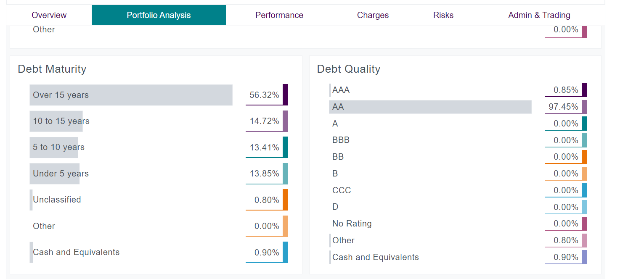Image resolution: width=644 pixels, height=279 pixels.
Task: Switch to the Performance tab
Action: pyautogui.click(x=279, y=15)
